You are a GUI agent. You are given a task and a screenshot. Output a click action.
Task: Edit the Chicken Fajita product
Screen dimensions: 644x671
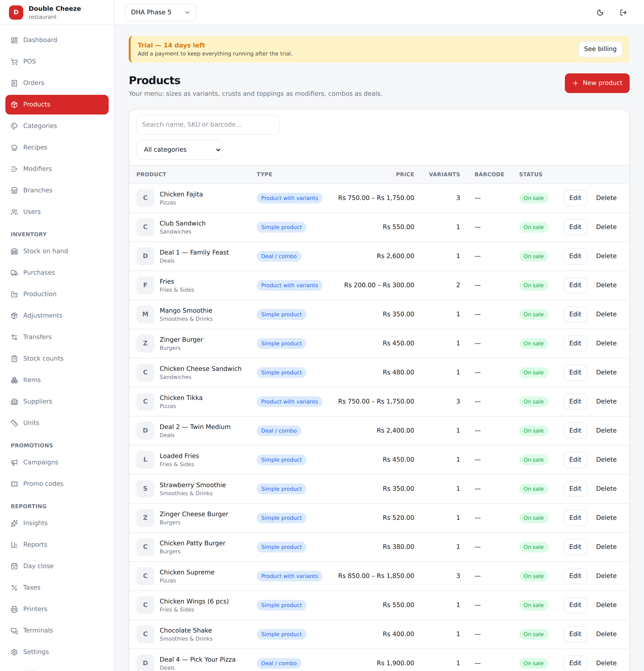575,198
